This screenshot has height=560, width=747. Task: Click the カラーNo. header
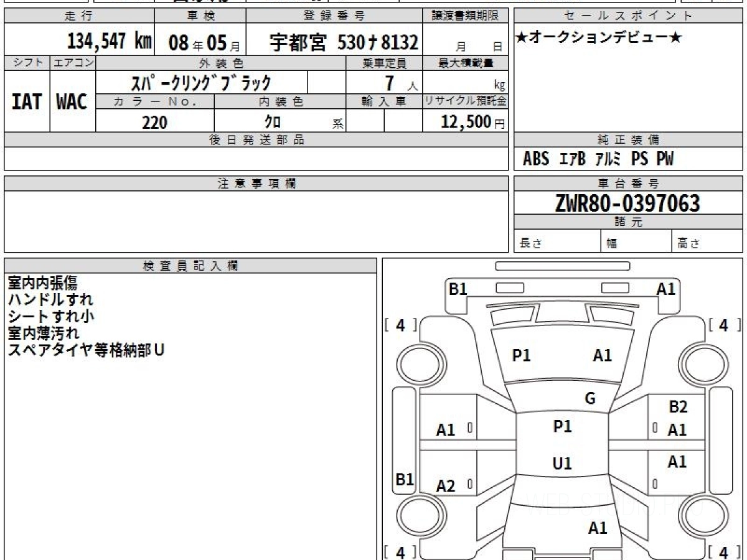click(155, 102)
